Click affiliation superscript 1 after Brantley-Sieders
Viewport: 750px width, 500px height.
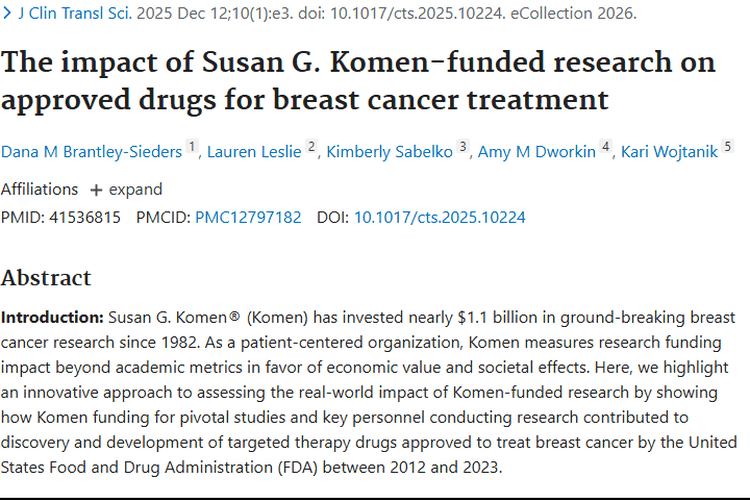(x=192, y=148)
